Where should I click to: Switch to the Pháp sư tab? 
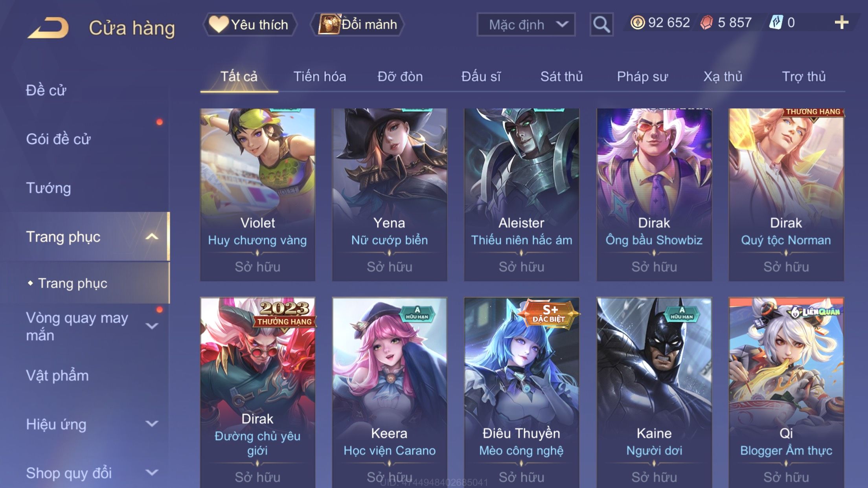642,77
